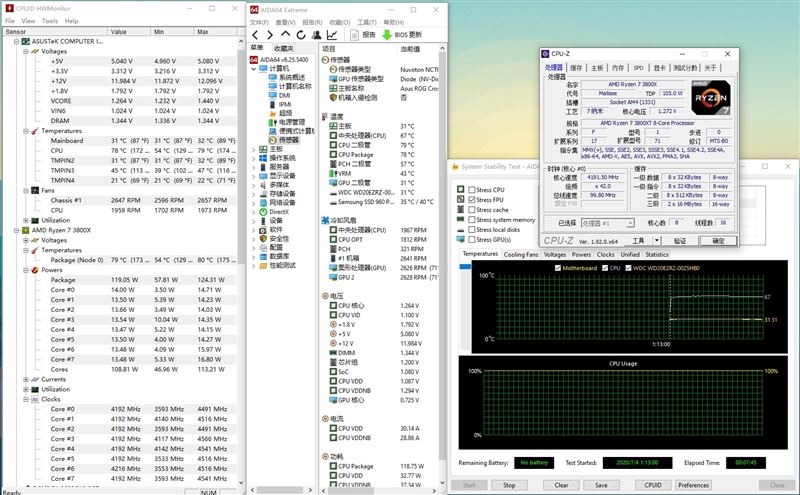The image size is (800, 495).
Task: Select the 传感器 item in the AIDA64 tree
Action: coord(289,140)
